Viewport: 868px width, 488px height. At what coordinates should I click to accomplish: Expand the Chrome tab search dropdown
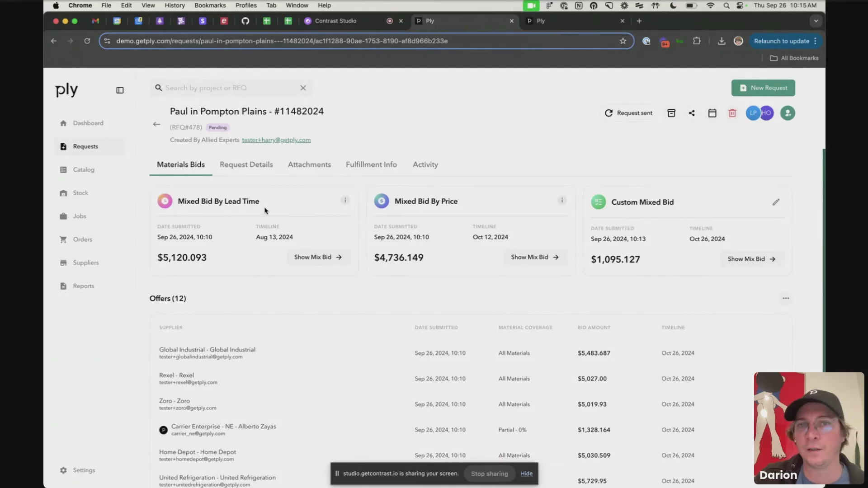point(816,21)
